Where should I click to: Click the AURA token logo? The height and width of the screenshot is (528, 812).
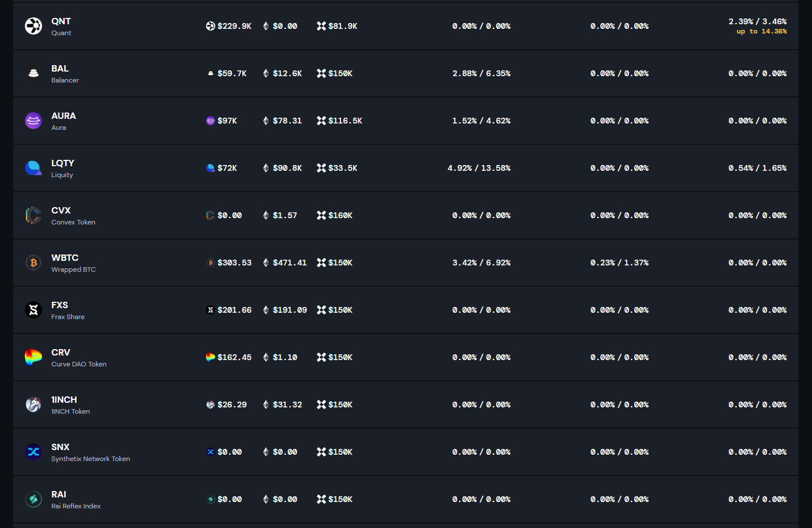33,121
